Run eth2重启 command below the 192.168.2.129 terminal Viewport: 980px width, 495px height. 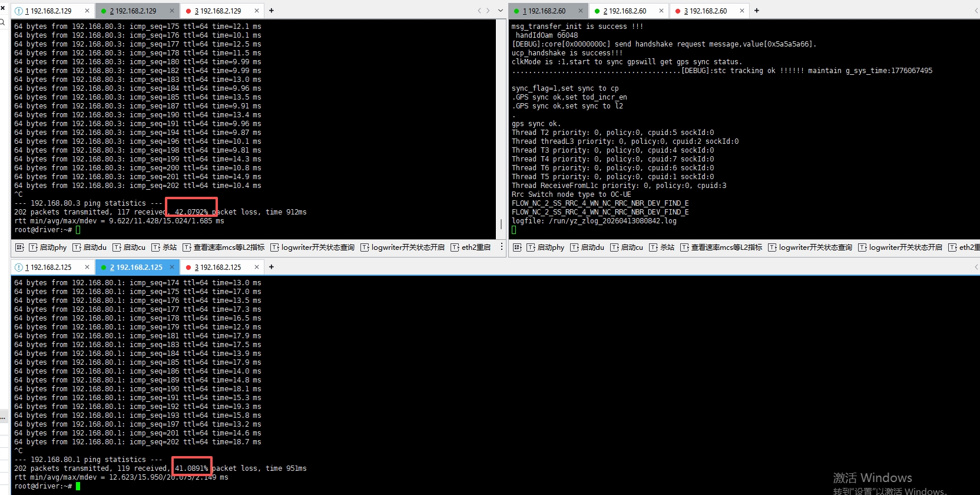[x=471, y=247]
